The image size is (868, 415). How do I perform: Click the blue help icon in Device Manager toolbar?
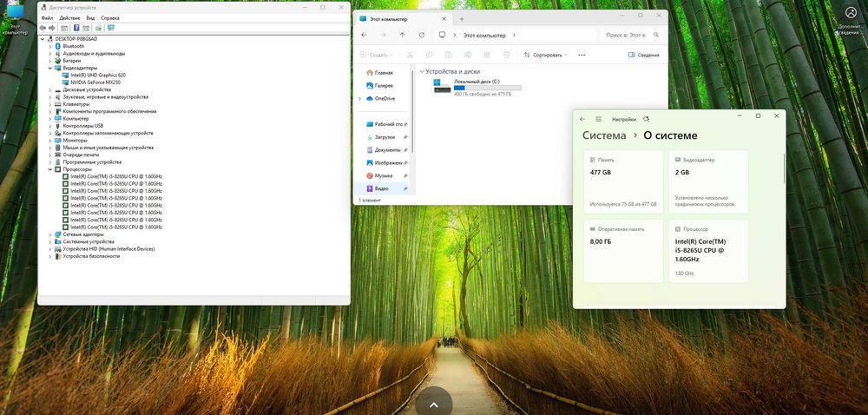click(x=76, y=28)
